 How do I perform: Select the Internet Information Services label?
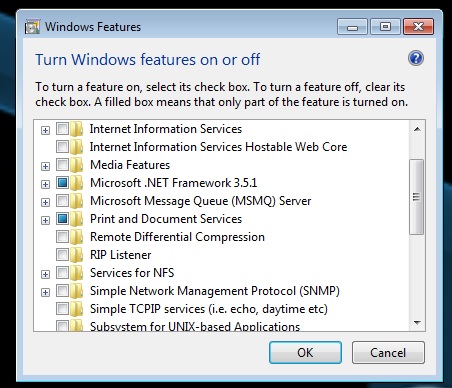166,129
